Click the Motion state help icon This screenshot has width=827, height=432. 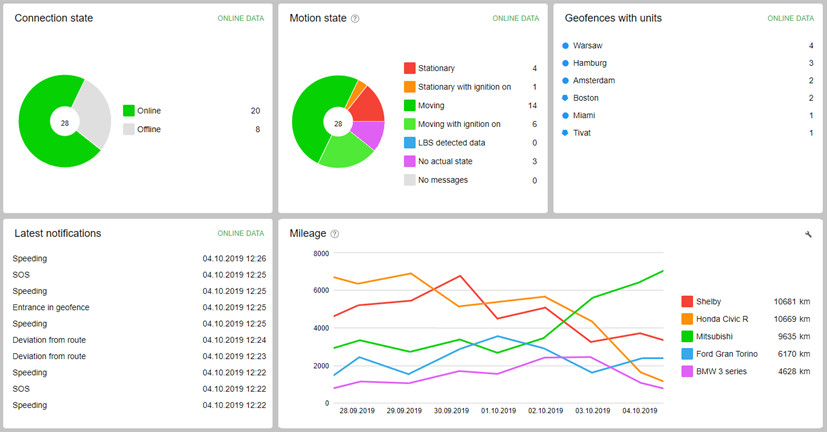[x=355, y=19]
